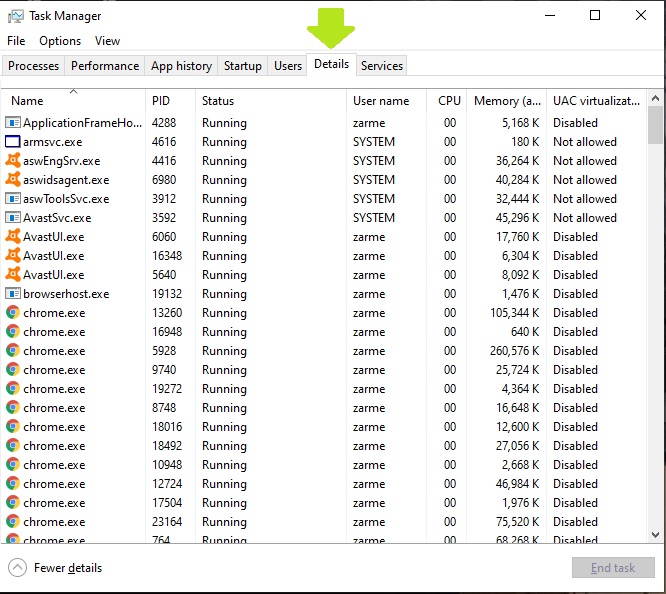The width and height of the screenshot is (666, 594).
Task: Click Chrome icon for PID 18016
Action: click(x=13, y=426)
